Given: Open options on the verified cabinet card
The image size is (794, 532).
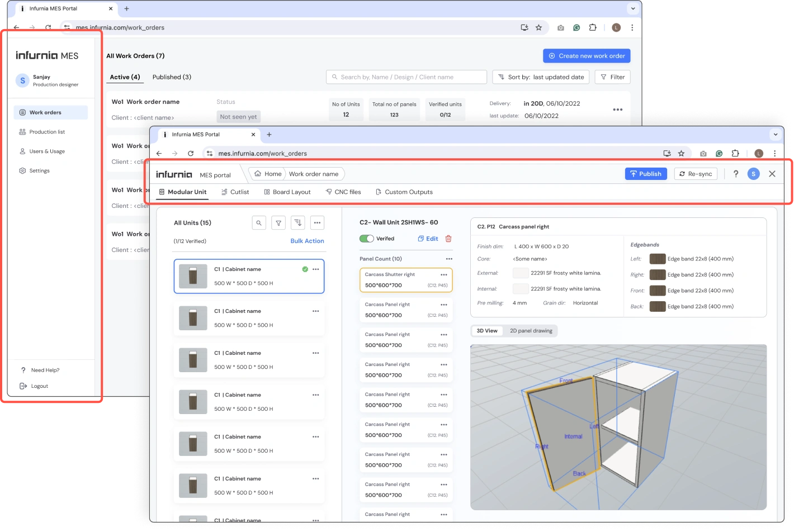Looking at the screenshot, I should 316,269.
